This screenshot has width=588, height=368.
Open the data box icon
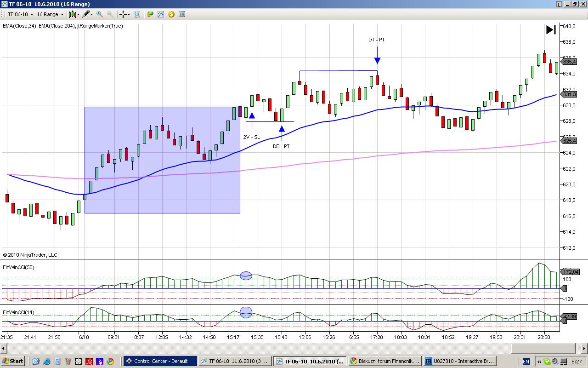pyautogui.click(x=136, y=14)
